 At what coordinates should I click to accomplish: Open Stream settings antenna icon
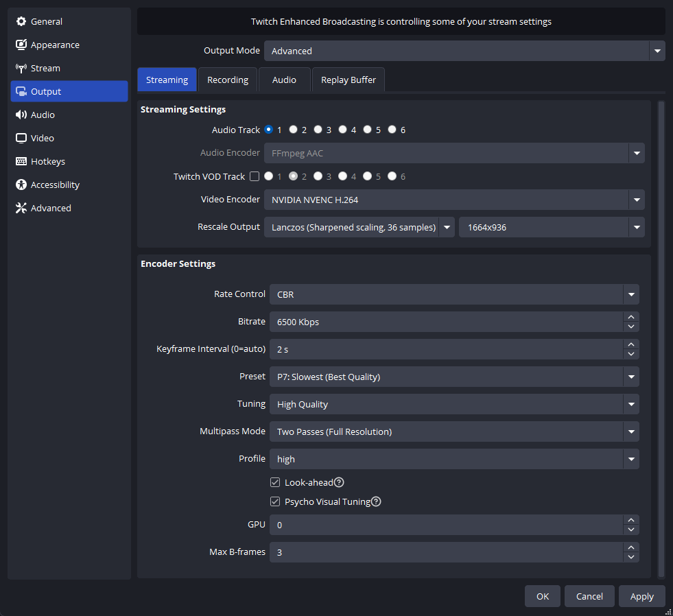click(21, 68)
